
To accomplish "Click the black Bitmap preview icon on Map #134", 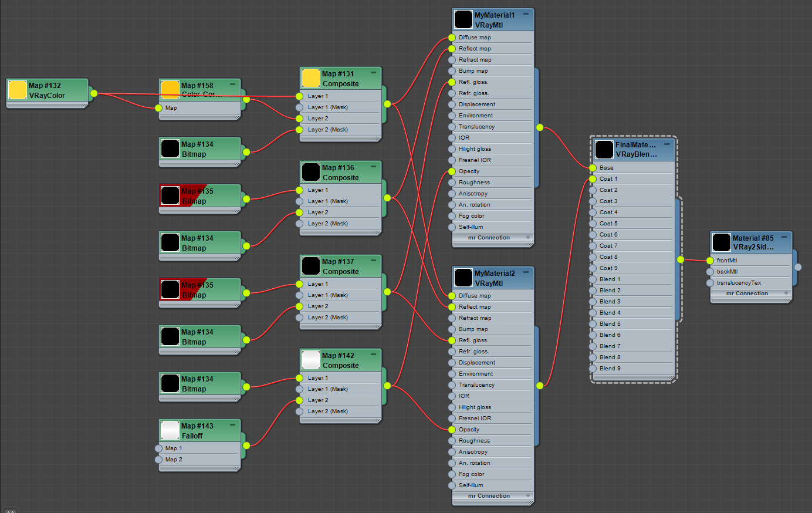I will coord(170,148).
